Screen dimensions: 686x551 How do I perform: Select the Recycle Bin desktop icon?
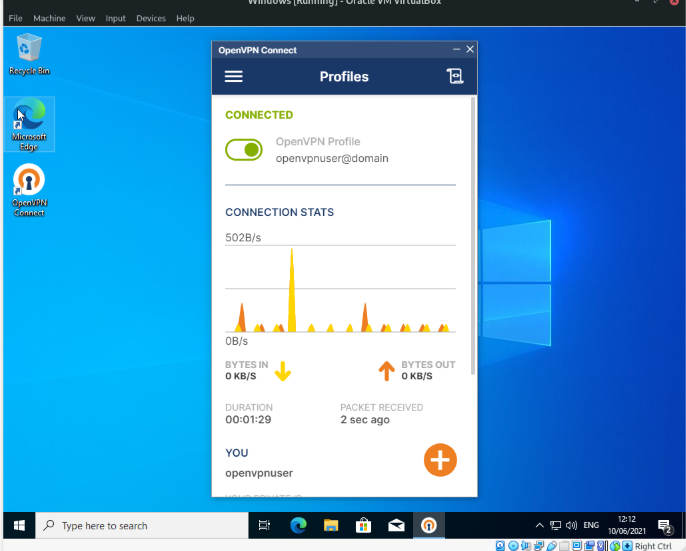(x=29, y=54)
